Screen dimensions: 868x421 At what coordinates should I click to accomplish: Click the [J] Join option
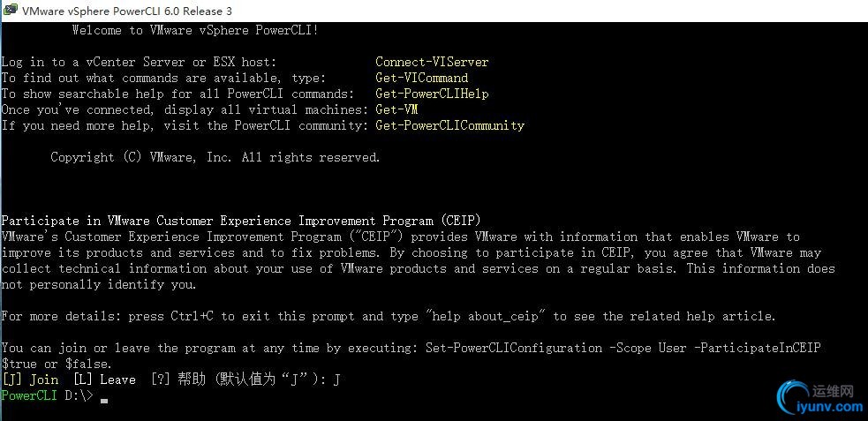(x=30, y=380)
